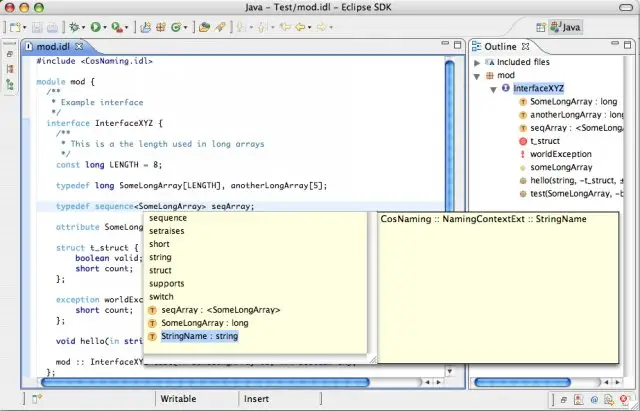The image size is (640, 411).
Task: Open the Run configurations dropdown arrow
Action: [x=105, y=28]
